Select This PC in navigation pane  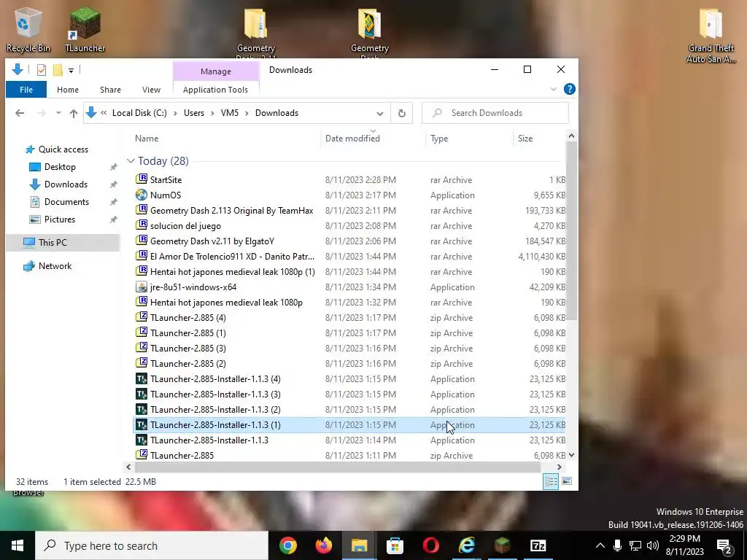[53, 242]
